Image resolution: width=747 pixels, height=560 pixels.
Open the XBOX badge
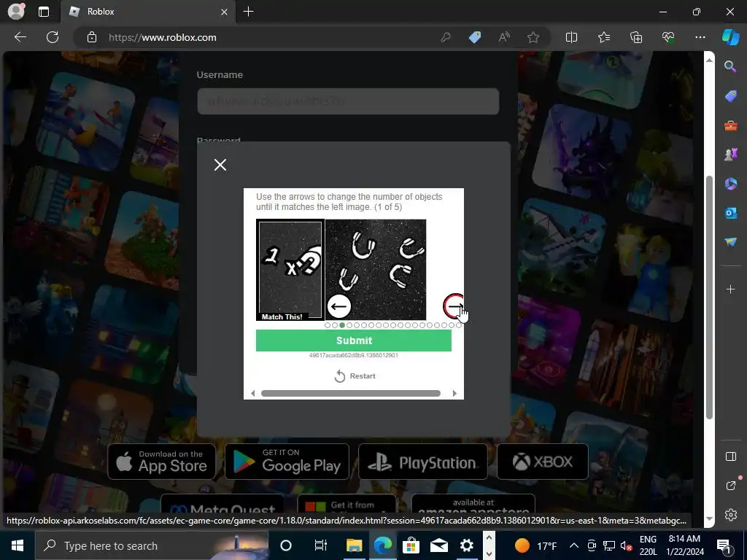coord(543,462)
